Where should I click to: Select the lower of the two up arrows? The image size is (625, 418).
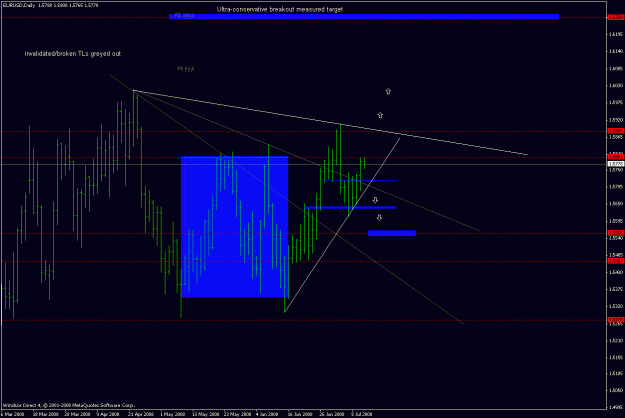coord(380,115)
